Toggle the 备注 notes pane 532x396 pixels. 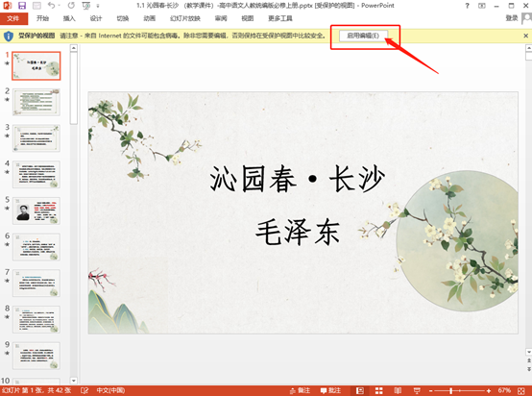300,390
